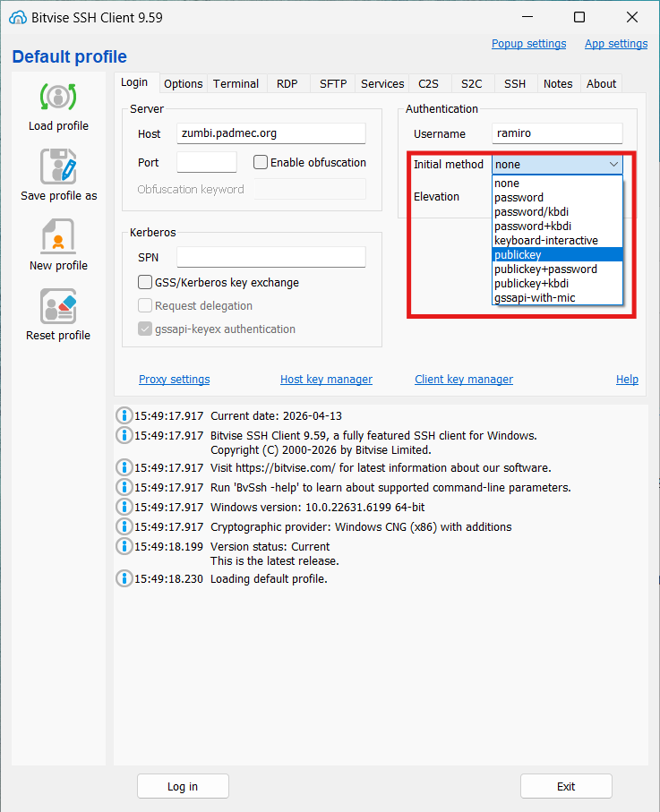
Task: Open Popup settings link
Action: click(x=528, y=44)
